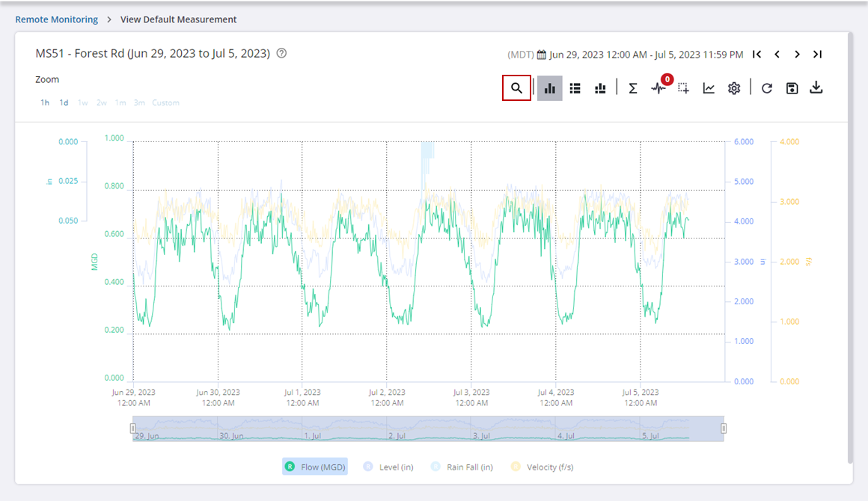The width and height of the screenshot is (868, 501).
Task: Click the 6.000 level axis value
Action: pos(744,142)
